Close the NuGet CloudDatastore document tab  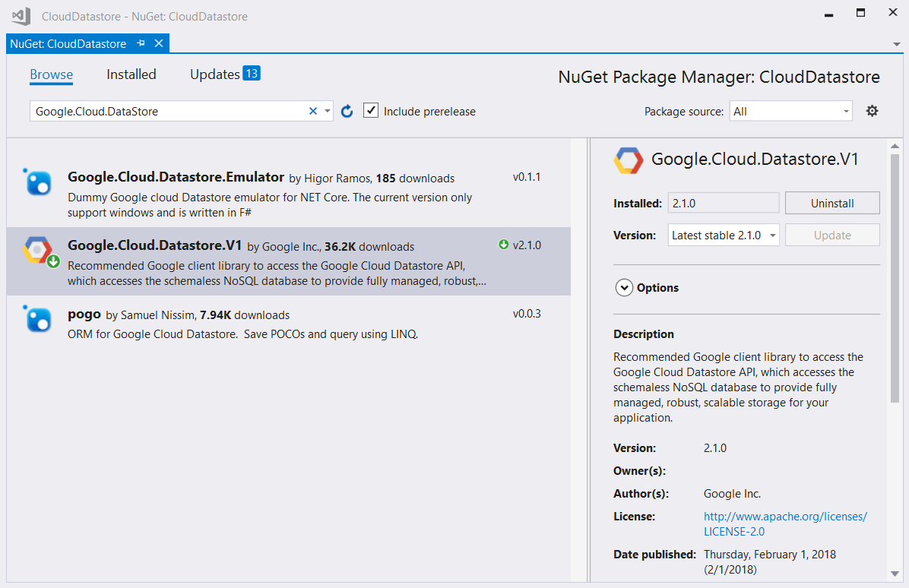(159, 43)
